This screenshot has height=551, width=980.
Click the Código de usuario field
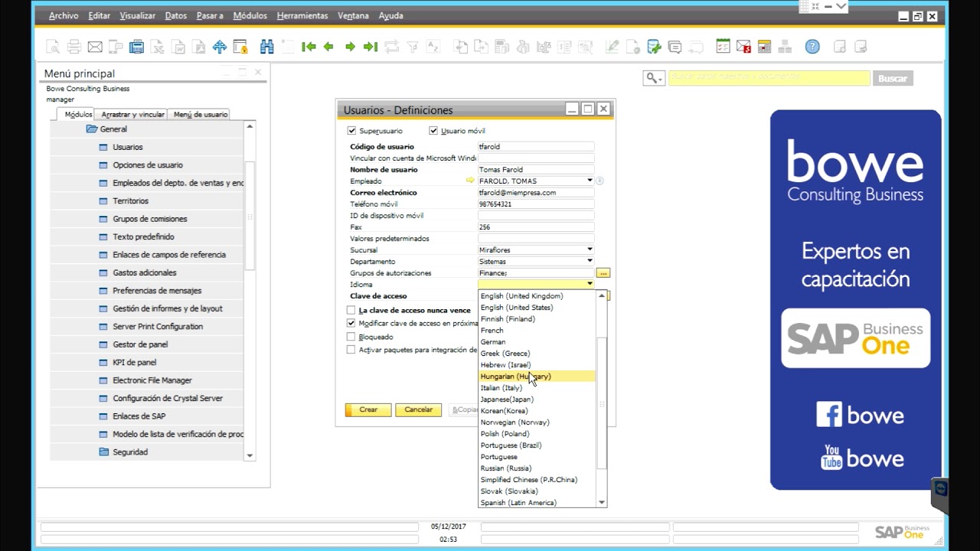536,146
